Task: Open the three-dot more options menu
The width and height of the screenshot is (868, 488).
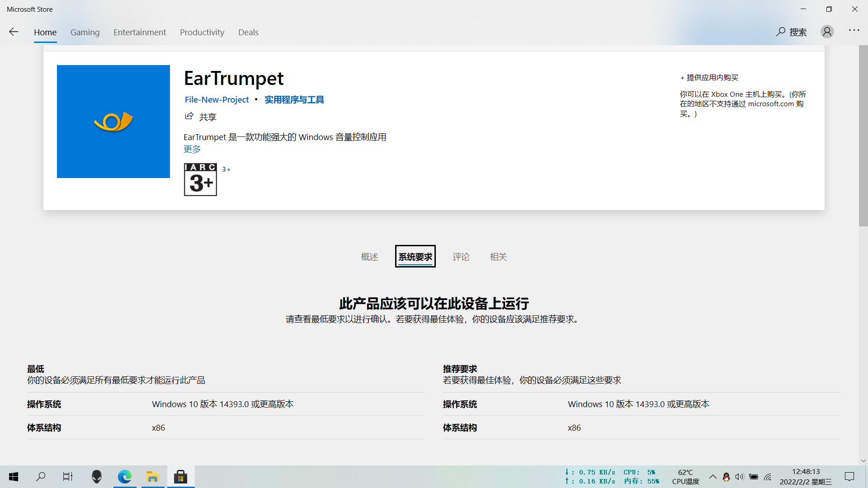Action: [x=854, y=30]
